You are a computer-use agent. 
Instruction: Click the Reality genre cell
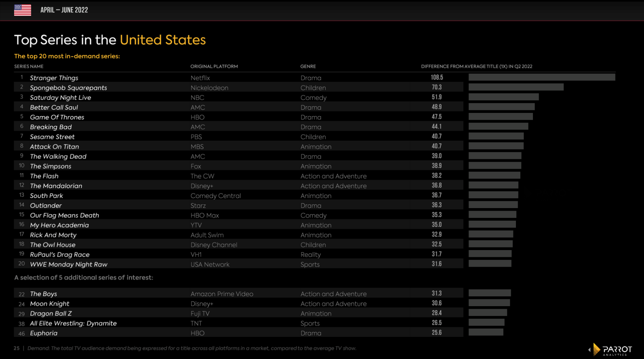[x=311, y=254]
